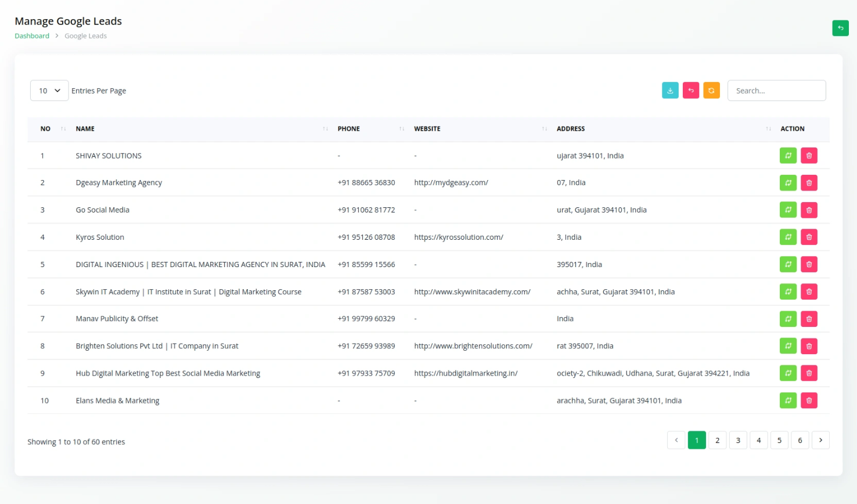Viewport: 857px width, 504px height.
Task: Click the next page arrow in pagination
Action: pyautogui.click(x=820, y=440)
